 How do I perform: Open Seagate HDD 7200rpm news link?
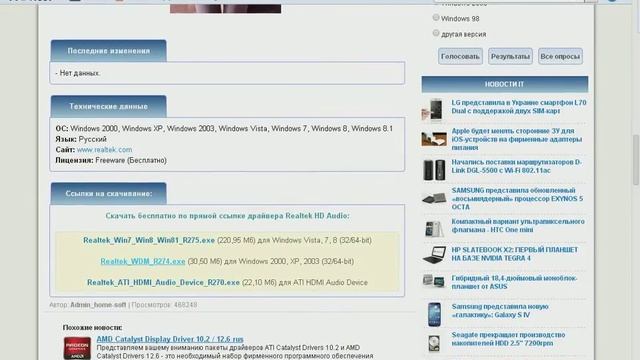(x=508, y=339)
